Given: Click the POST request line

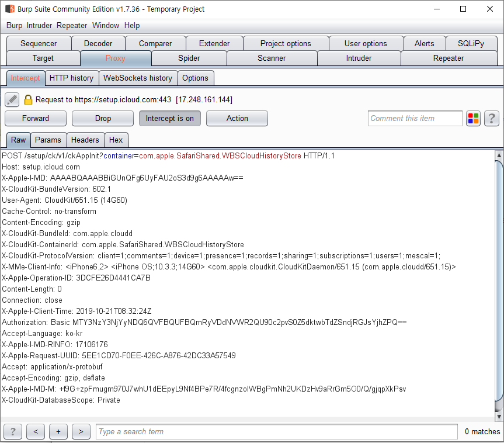Looking at the screenshot, I should coord(168,155).
